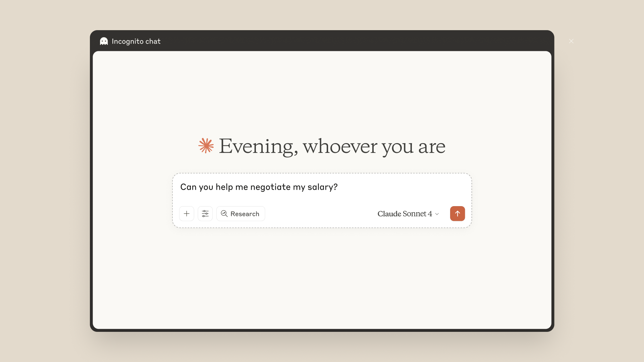
Task: Click the greeting Evening, whoever you are
Action: tap(331, 146)
